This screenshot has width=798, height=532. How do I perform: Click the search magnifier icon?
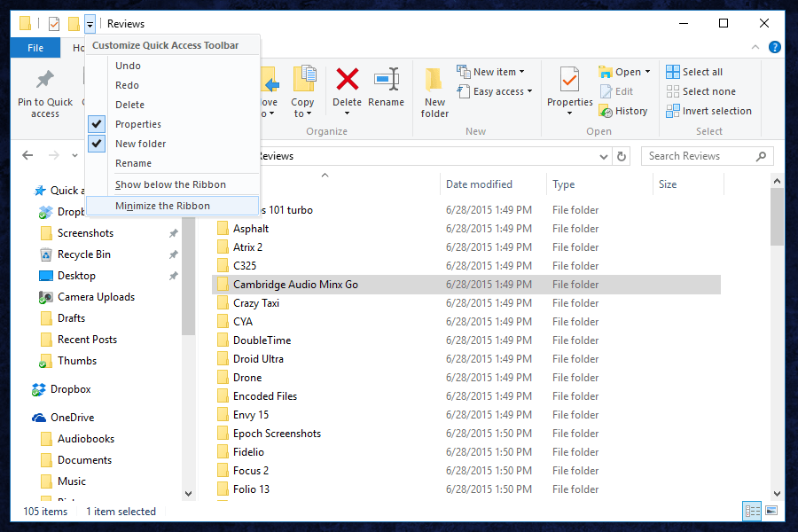tap(761, 156)
